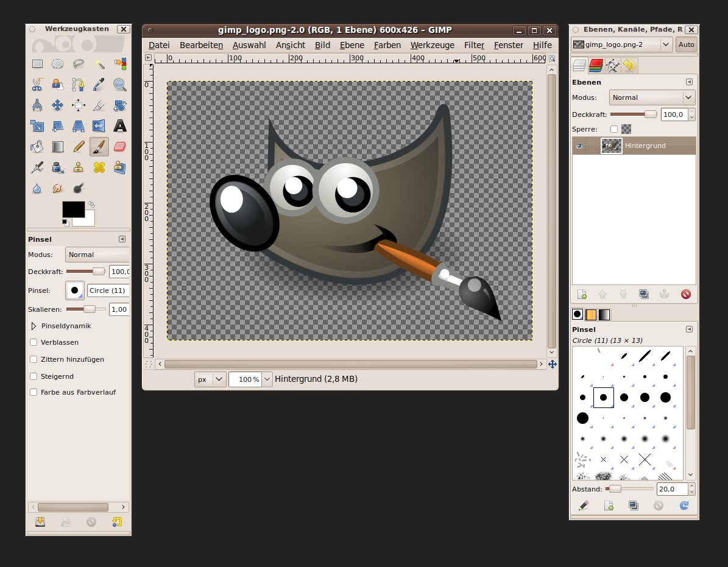Open the Hilfe menu
Image resolution: width=728 pixels, height=567 pixels.
tap(542, 45)
